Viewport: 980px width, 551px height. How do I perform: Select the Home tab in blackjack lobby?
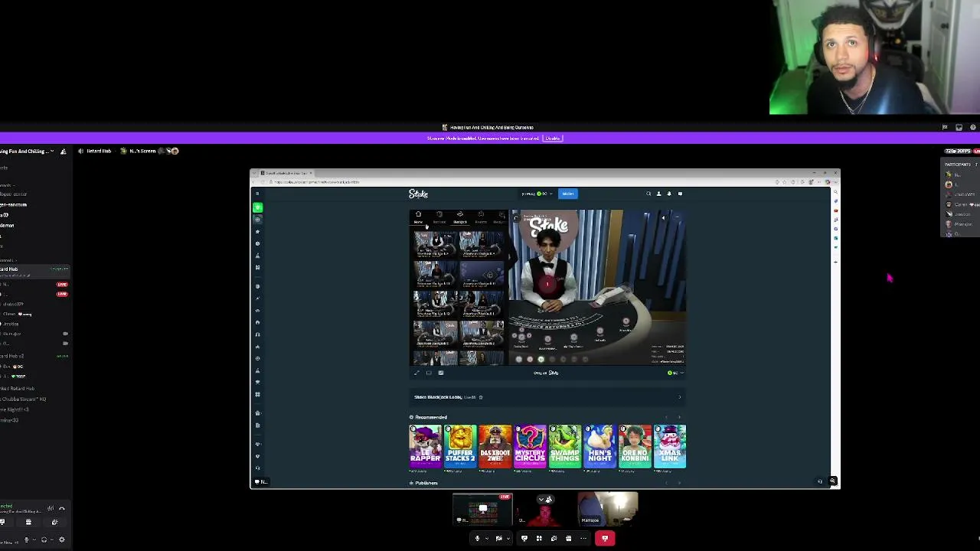(x=418, y=217)
